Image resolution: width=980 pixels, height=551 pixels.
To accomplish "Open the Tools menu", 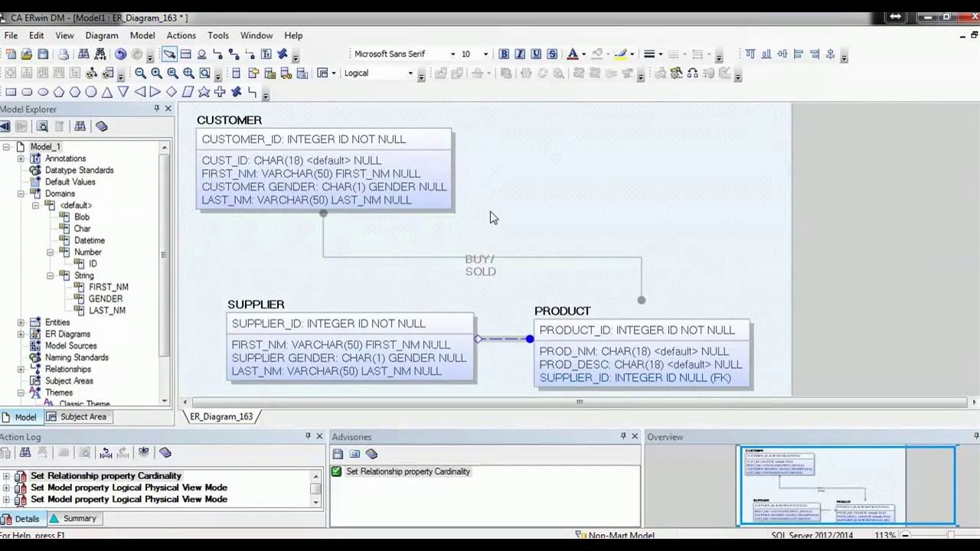I will pyautogui.click(x=218, y=35).
